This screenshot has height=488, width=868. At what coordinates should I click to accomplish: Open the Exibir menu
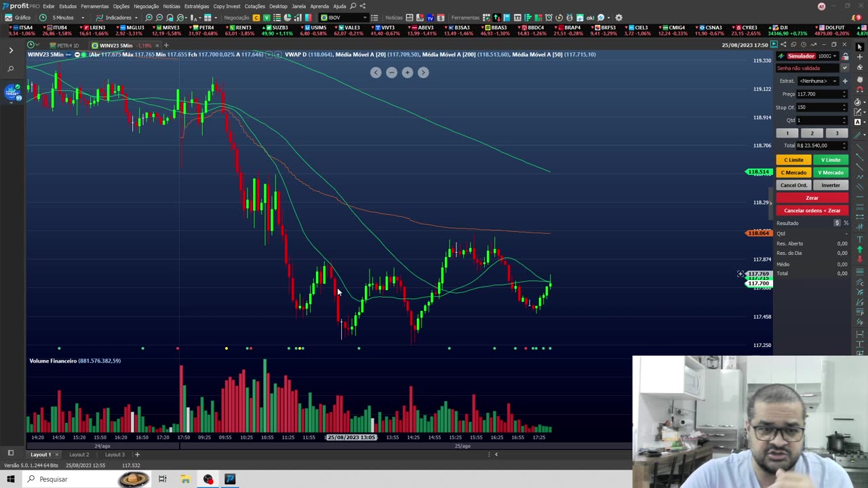49,6
